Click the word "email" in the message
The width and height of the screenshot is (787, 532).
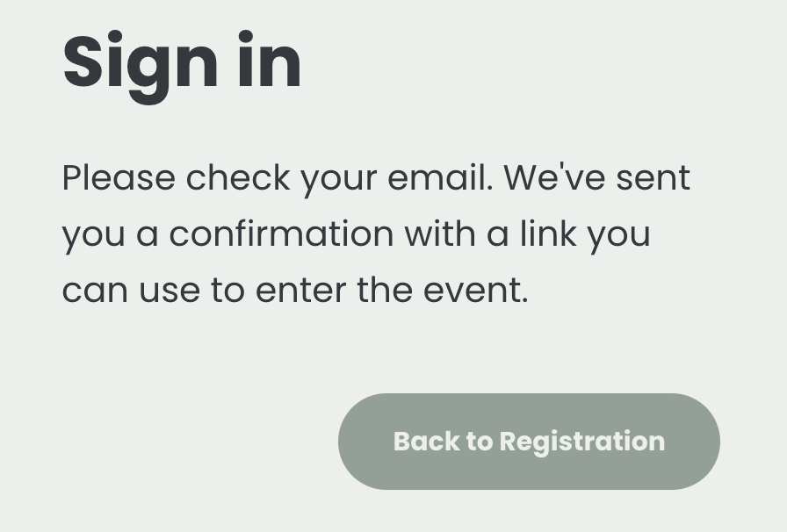(x=440, y=177)
